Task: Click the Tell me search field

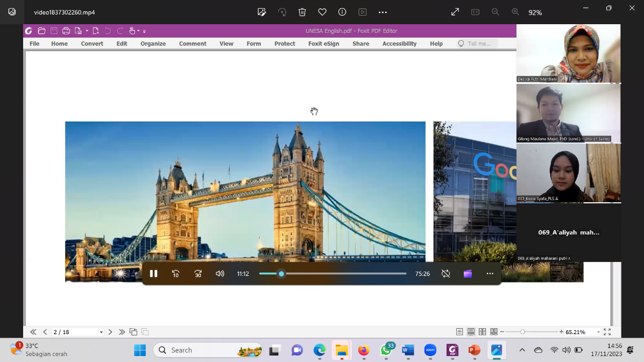Action: click(477, 44)
